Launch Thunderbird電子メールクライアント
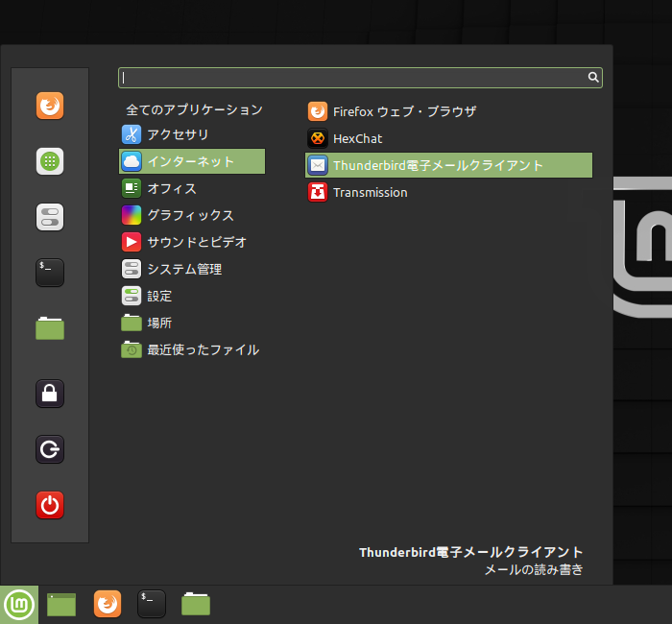 pyautogui.click(x=448, y=165)
